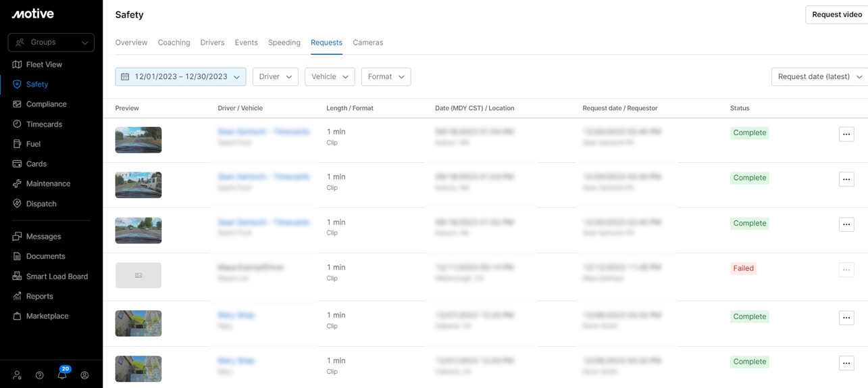The width and height of the screenshot is (868, 388).
Task: Expand the Groups dropdown selector
Action: tap(51, 43)
